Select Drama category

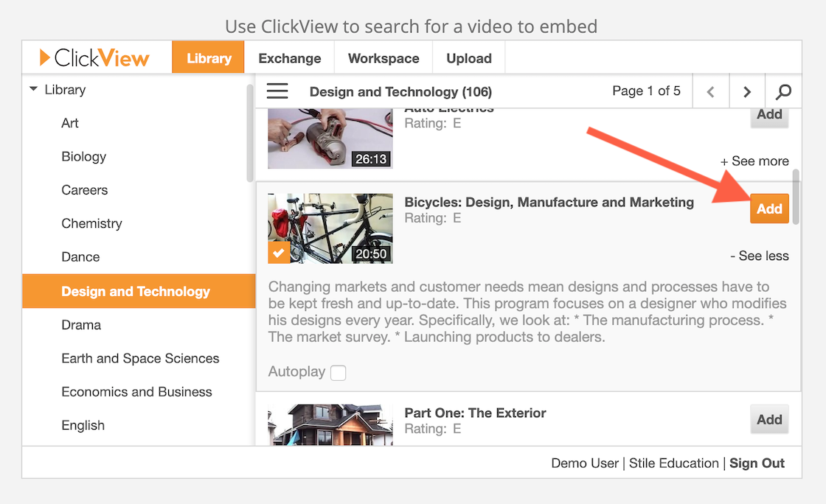(80, 325)
